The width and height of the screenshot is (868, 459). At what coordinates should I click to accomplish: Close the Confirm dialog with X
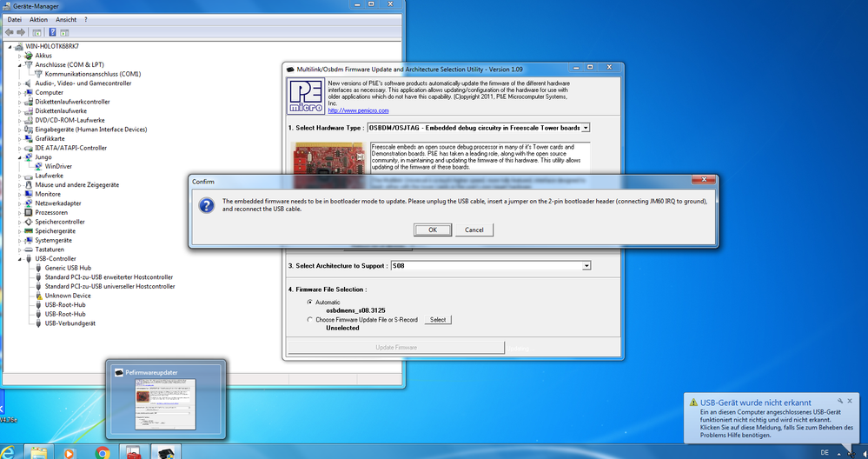tap(704, 180)
